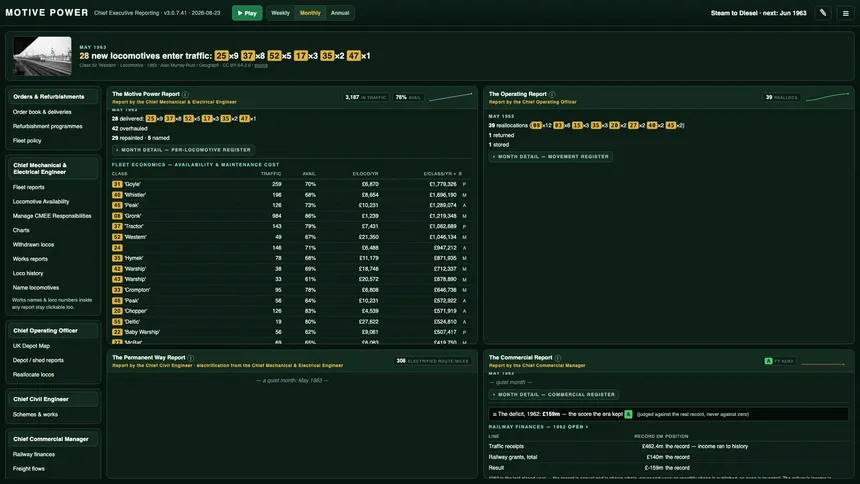Expand Month Detail movement register

[x=551, y=156]
